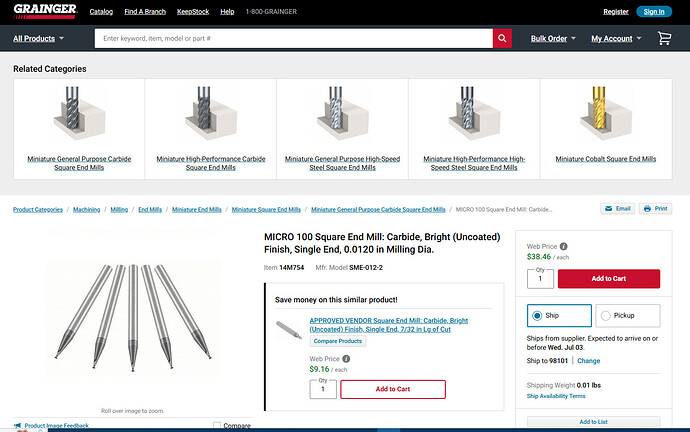Click the outlined Add to Cart for similar product
Screen dimensions: 690x432
(x=393, y=389)
